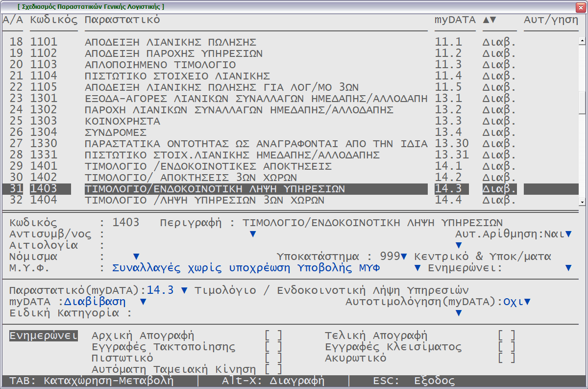Expand the Παραστατικό(myDATA) 14.3 dropdown
The width and height of the screenshot is (588, 389).
point(184,290)
